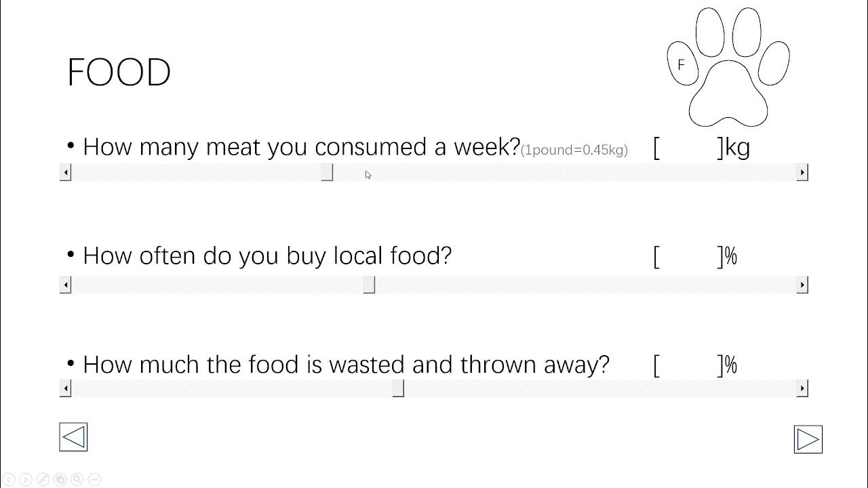Open see all slides view
Viewport: 868px width, 488px height.
pyautogui.click(x=60, y=480)
